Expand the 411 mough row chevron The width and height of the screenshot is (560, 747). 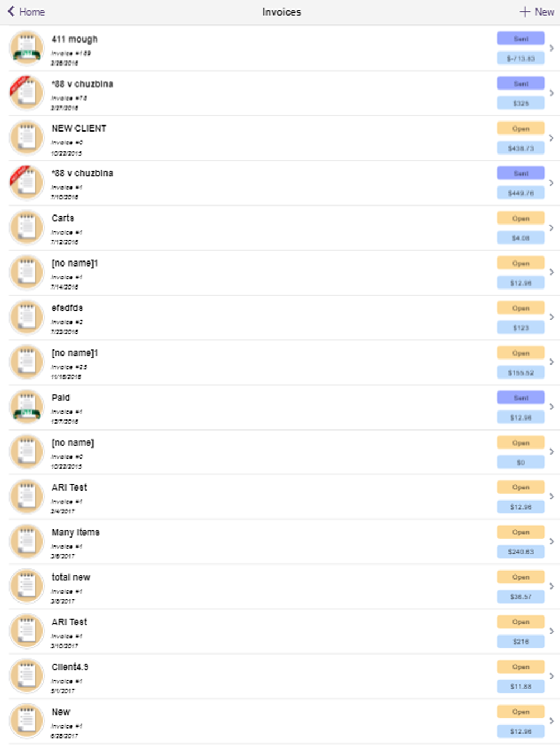pos(552,48)
